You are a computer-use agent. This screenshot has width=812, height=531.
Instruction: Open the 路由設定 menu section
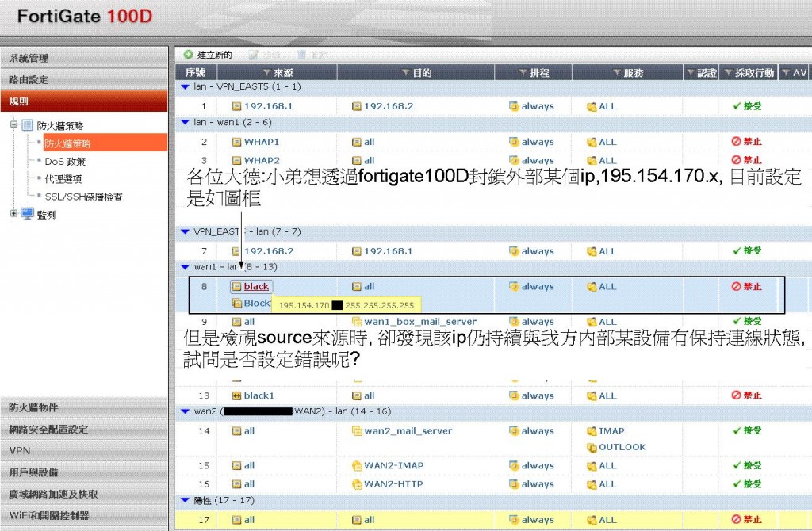click(84, 79)
